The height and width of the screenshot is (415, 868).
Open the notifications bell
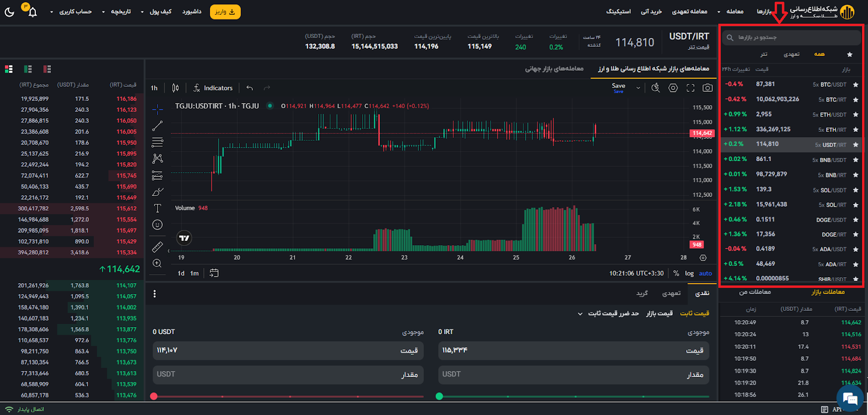point(33,12)
